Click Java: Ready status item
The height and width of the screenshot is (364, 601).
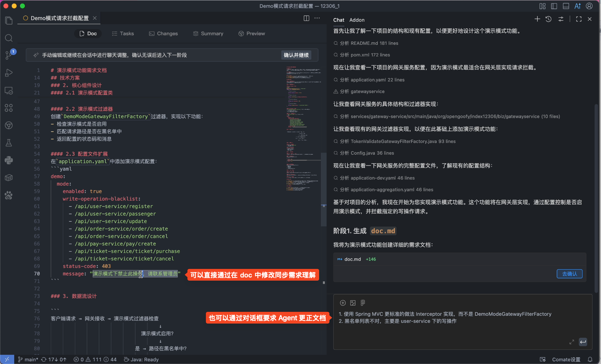141,359
